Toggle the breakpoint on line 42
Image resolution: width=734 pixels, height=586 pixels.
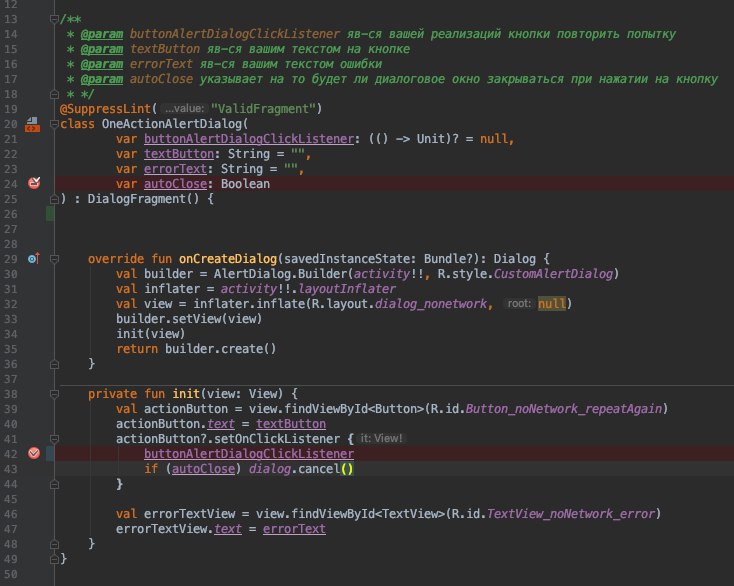pyautogui.click(x=34, y=453)
